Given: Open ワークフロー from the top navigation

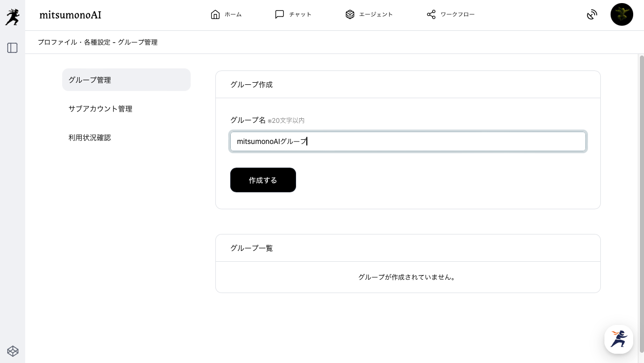Looking at the screenshot, I should (x=457, y=14).
